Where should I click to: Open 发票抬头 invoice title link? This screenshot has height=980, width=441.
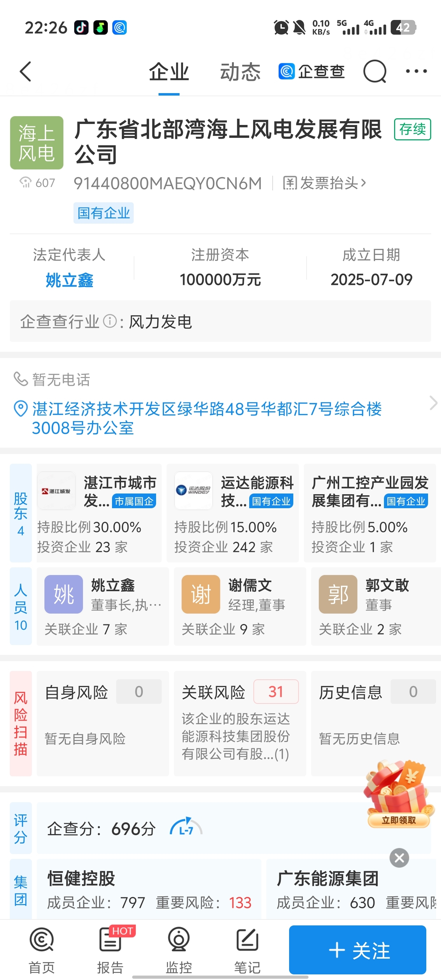324,183
